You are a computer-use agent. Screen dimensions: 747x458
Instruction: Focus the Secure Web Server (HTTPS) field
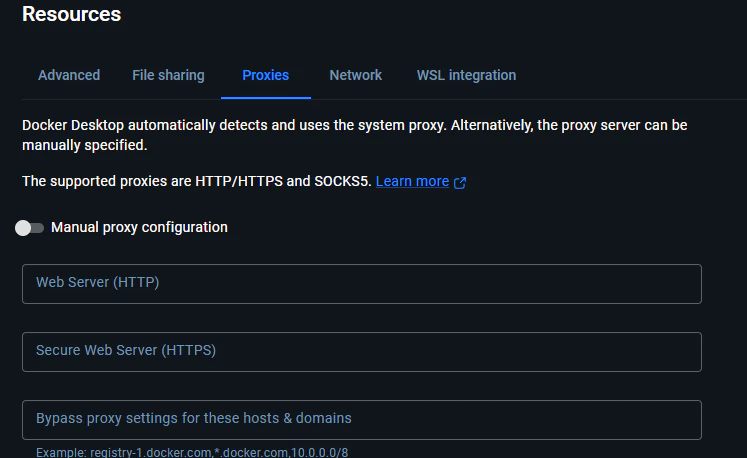coord(362,352)
